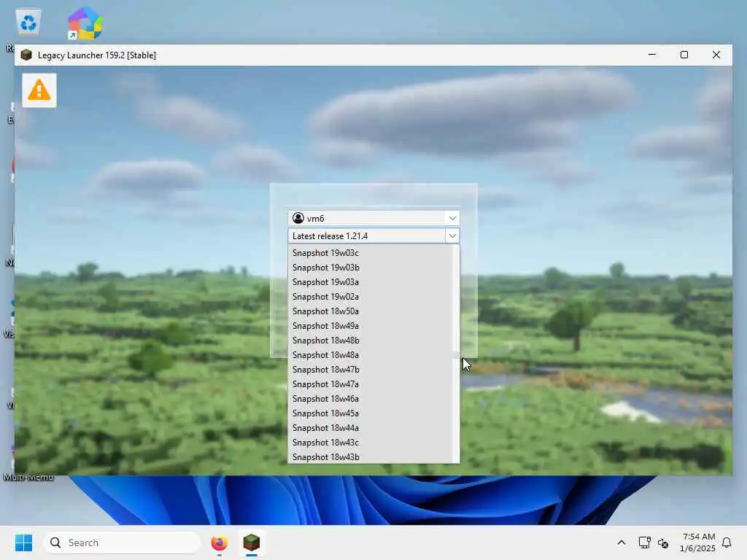Maximize the Legacy Launcher window

pyautogui.click(x=684, y=55)
